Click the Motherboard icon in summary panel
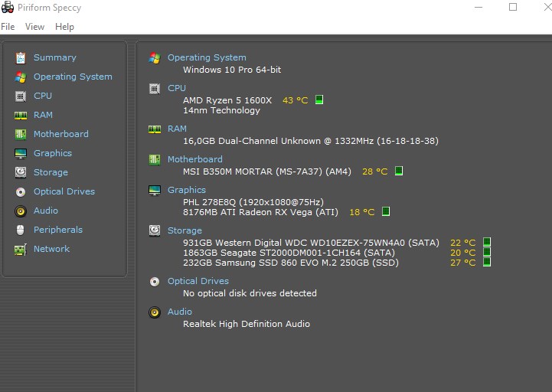 [155, 159]
